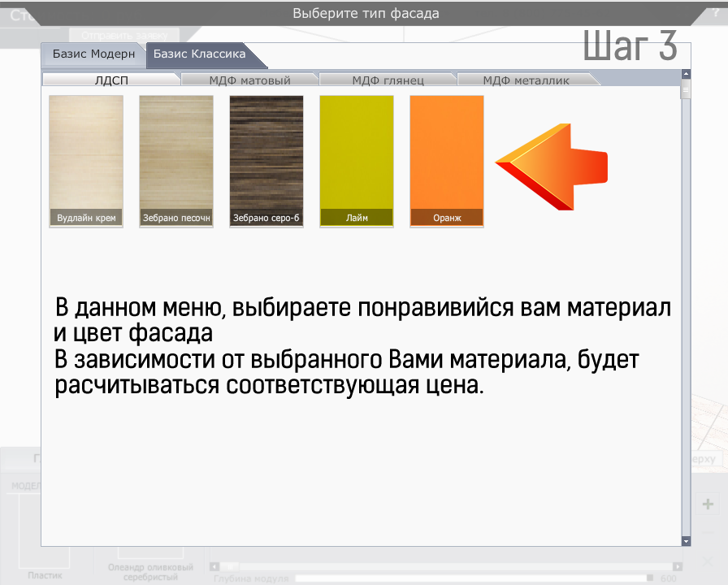Open the Базис Классика tab
This screenshot has width=728, height=585.
tap(201, 54)
